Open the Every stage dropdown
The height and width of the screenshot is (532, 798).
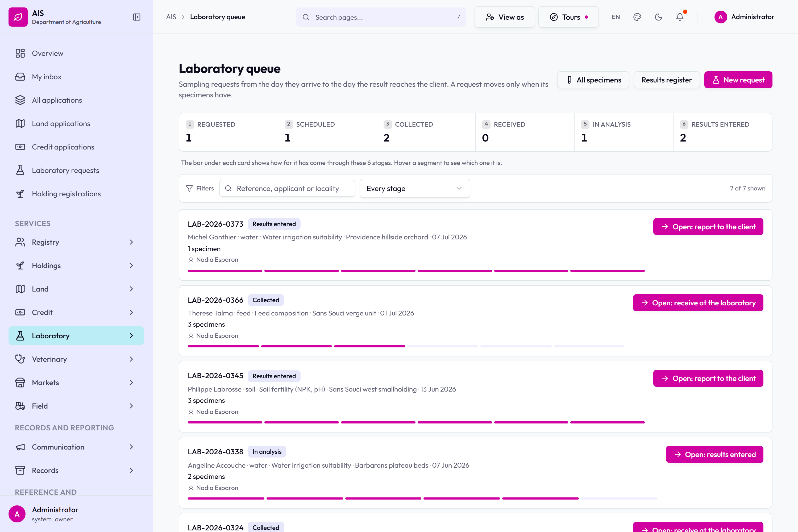tap(415, 188)
